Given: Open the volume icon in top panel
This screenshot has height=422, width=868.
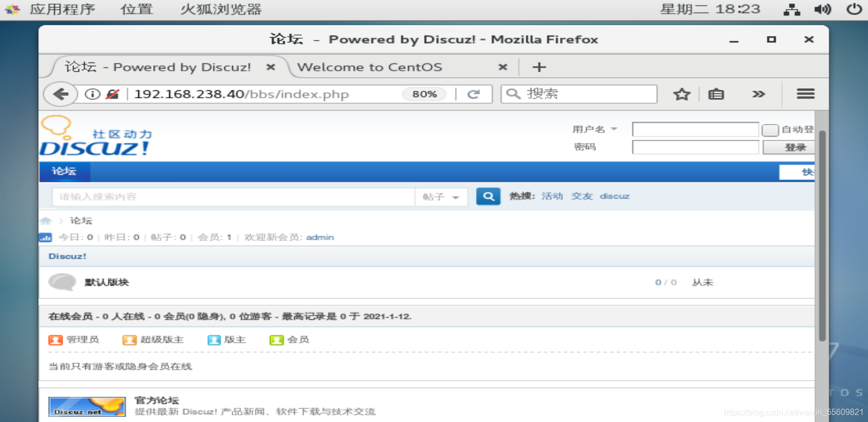Looking at the screenshot, I should (x=823, y=9).
